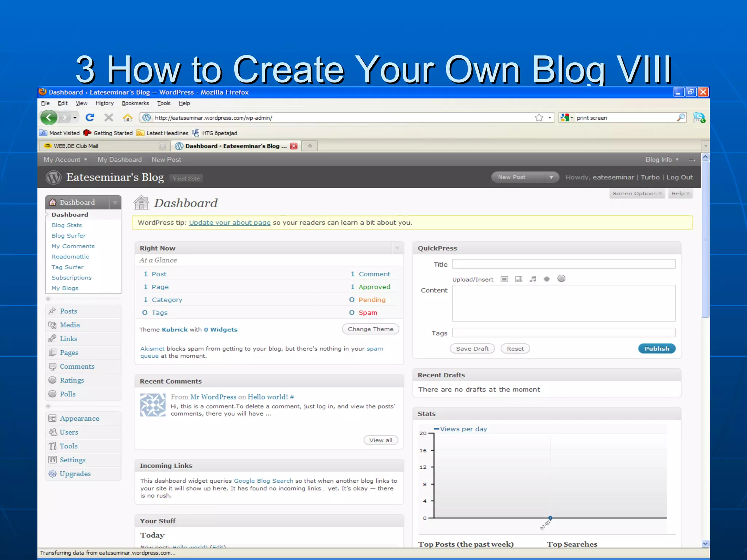
Task: Go back with the green back arrow
Action: click(x=49, y=117)
